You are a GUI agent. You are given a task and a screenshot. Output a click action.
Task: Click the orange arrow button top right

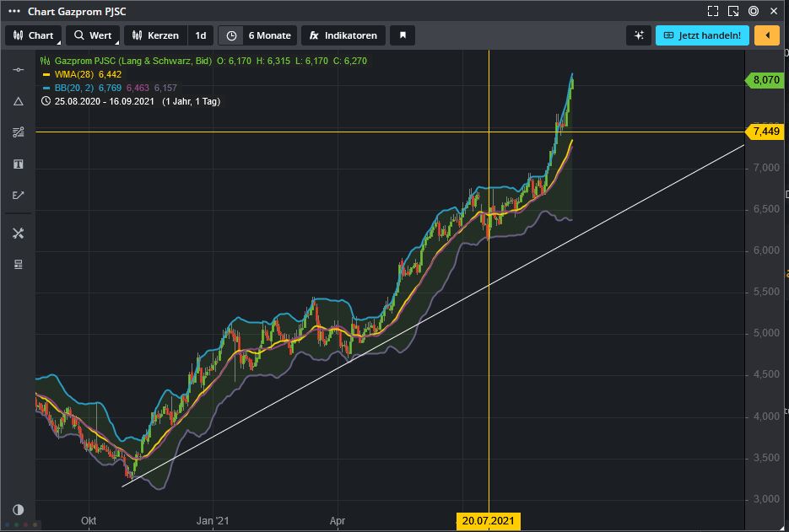point(766,35)
